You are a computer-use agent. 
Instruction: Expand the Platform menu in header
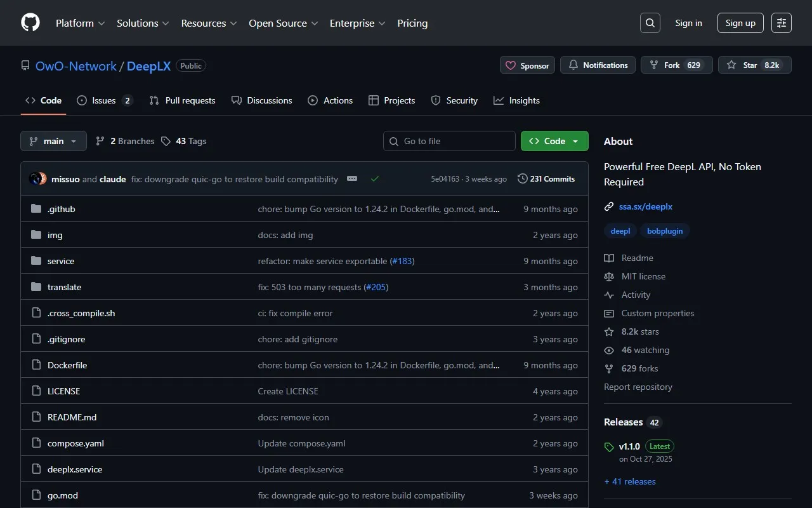[80, 23]
